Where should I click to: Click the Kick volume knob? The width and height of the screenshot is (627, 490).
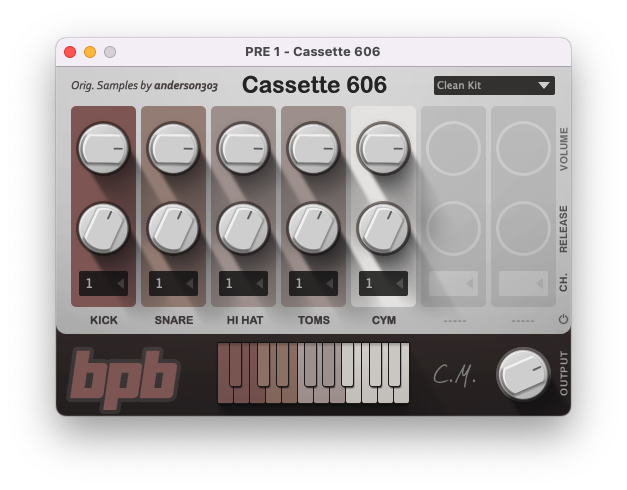point(103,149)
